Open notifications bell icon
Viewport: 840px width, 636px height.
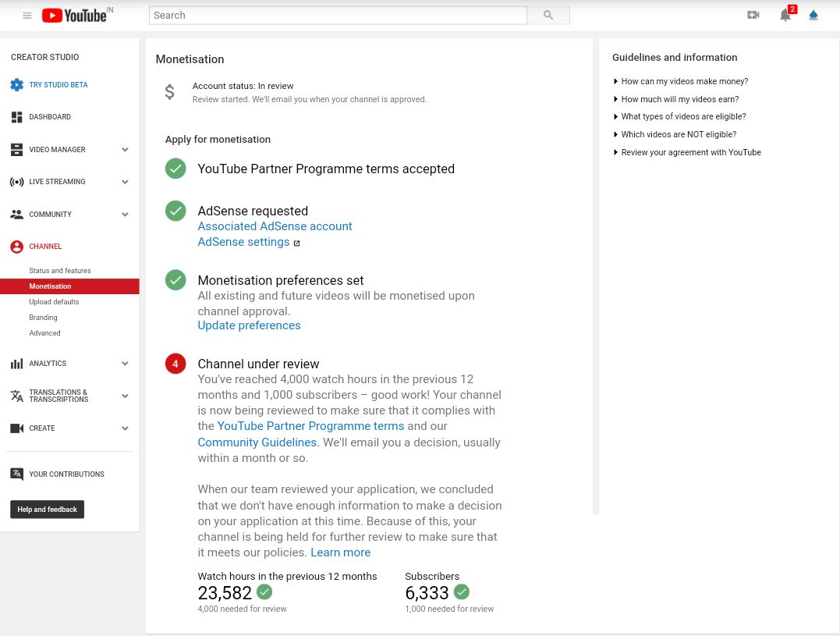tap(785, 15)
